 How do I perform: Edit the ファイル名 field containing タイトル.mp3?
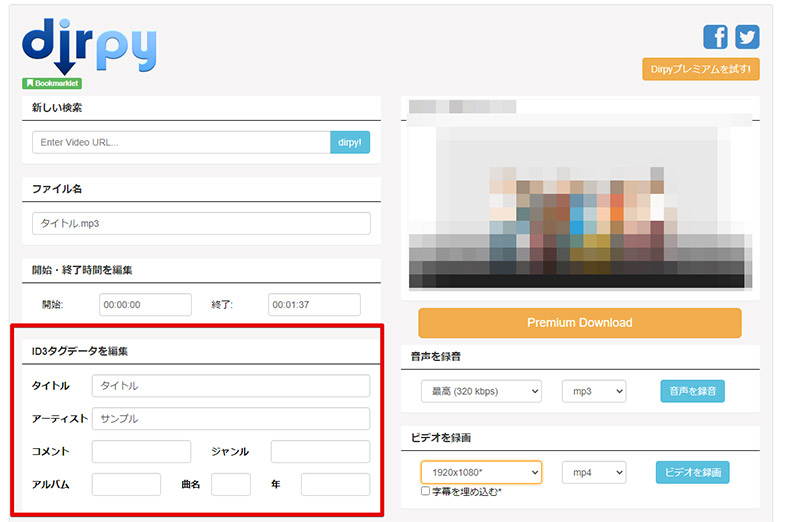coord(201,223)
